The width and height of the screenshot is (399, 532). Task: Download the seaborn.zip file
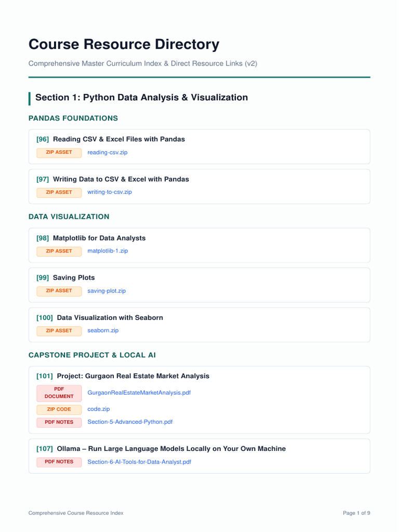[103, 331]
